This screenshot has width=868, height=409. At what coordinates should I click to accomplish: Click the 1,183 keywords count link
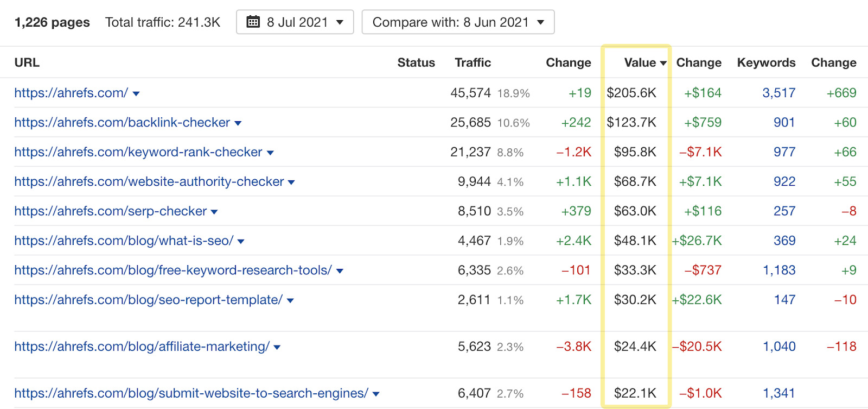779,270
